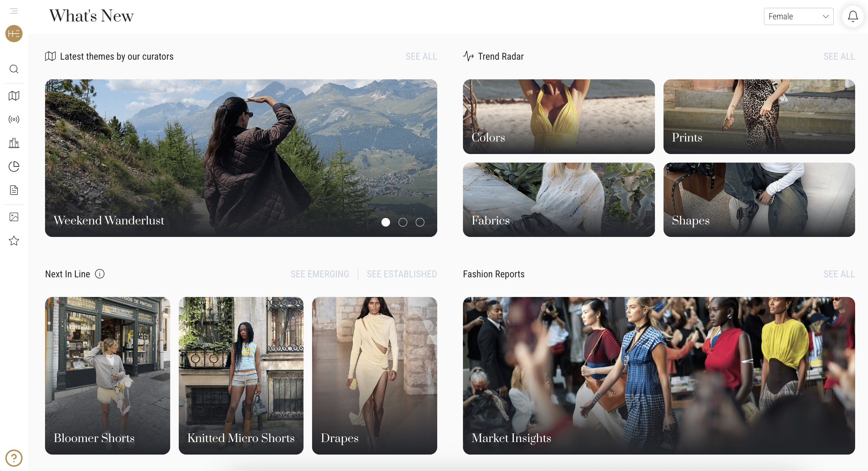Open the city buildings icon in sidebar
This screenshot has height=471, width=868.
pyautogui.click(x=14, y=143)
